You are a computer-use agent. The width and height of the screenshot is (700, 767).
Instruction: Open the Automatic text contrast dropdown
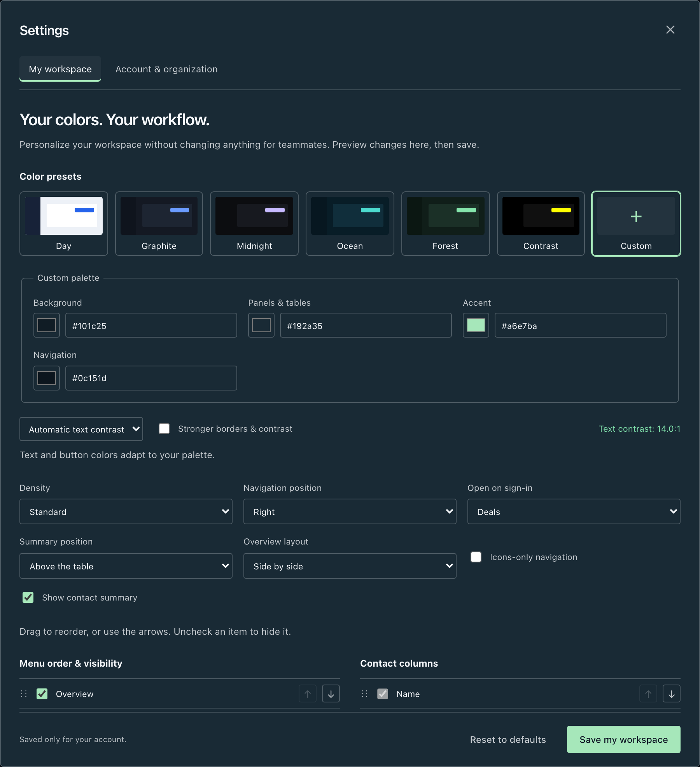pyautogui.click(x=81, y=429)
